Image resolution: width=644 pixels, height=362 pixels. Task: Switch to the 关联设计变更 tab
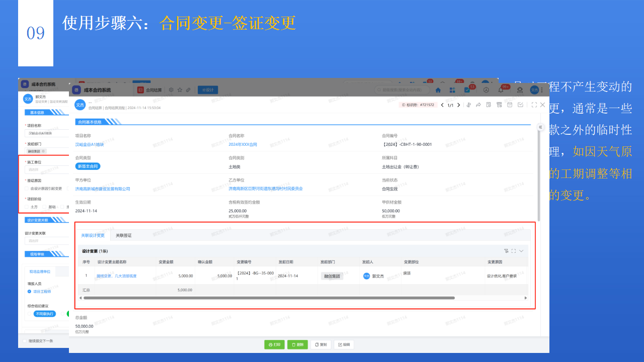tap(94, 235)
